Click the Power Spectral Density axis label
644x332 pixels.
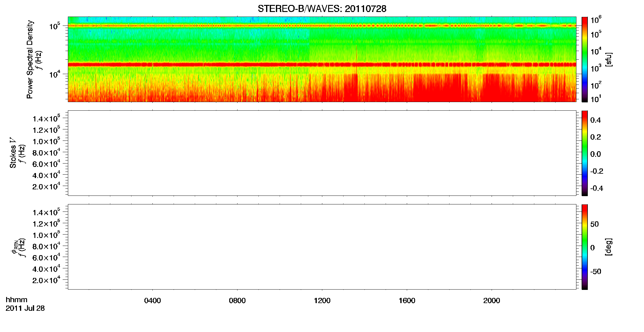(30, 59)
